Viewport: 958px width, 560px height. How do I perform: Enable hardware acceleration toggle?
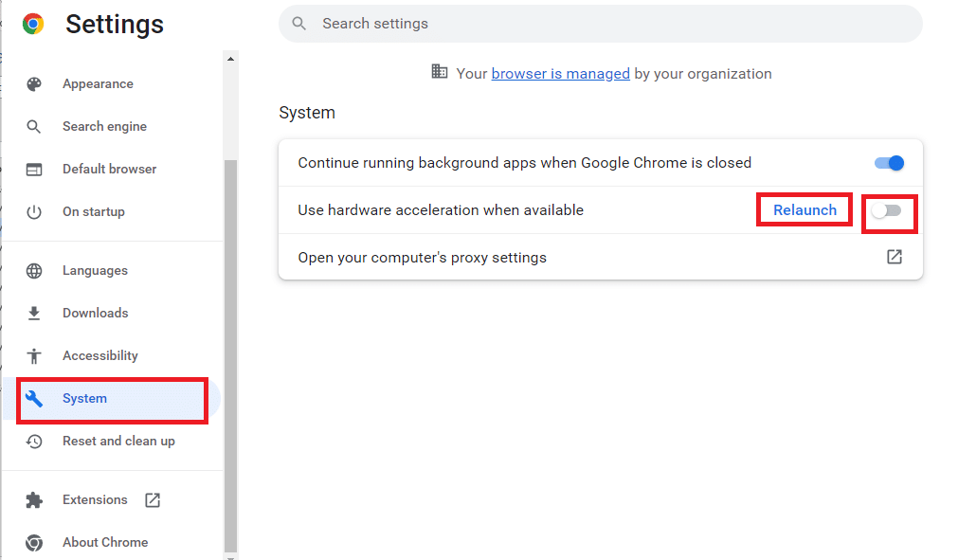887,210
